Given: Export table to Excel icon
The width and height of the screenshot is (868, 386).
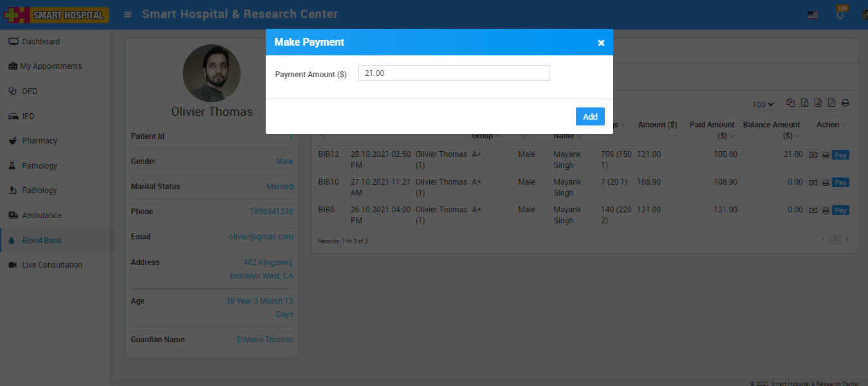Looking at the screenshot, I should point(804,103).
